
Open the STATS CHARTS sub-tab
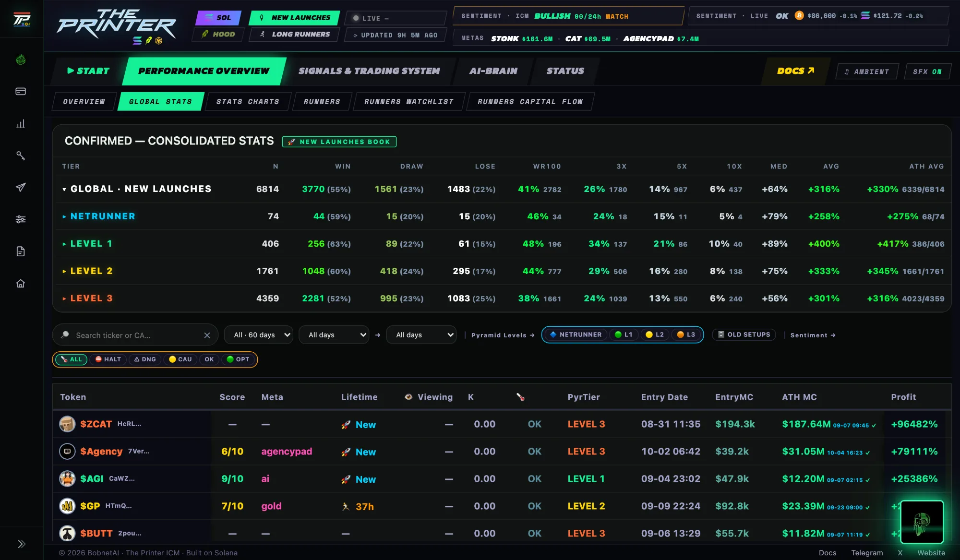point(248,102)
